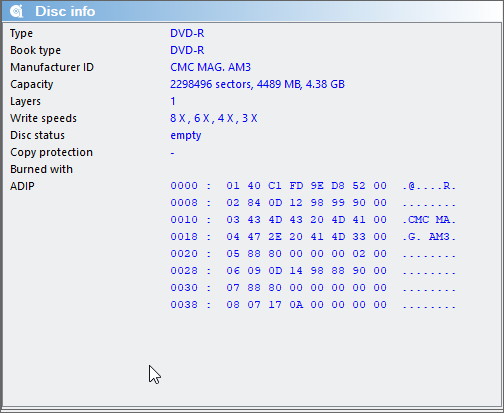
Task: Click the Capacity label
Action: tap(32, 84)
